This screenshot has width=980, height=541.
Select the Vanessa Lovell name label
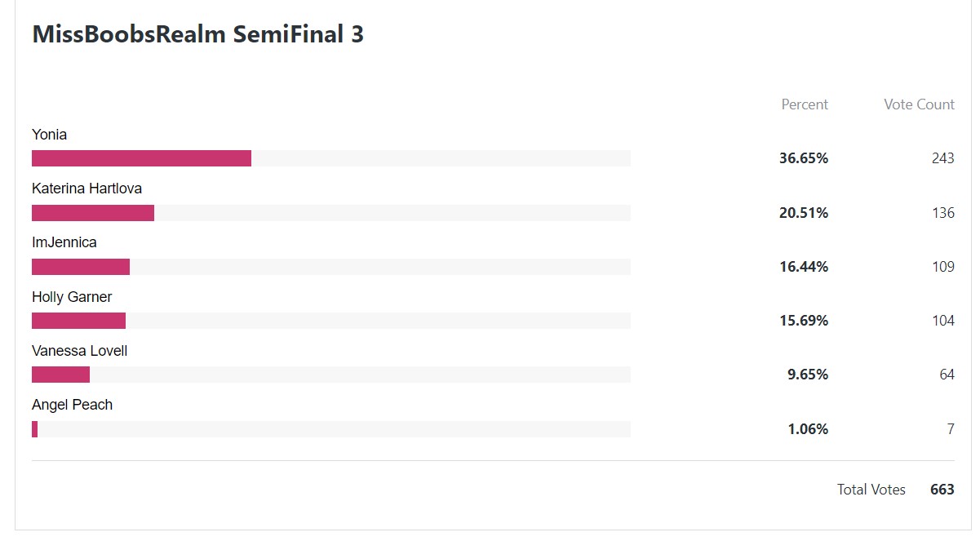[x=79, y=351]
